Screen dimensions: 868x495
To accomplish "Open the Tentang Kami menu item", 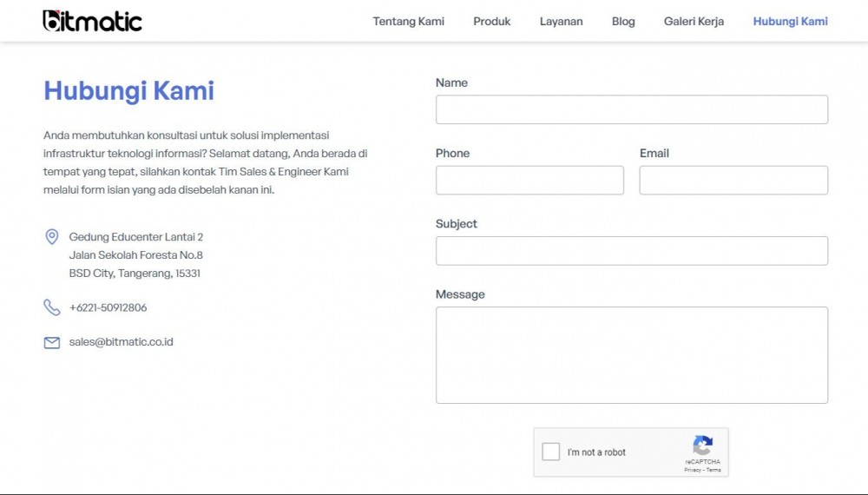I will pyautogui.click(x=409, y=21).
